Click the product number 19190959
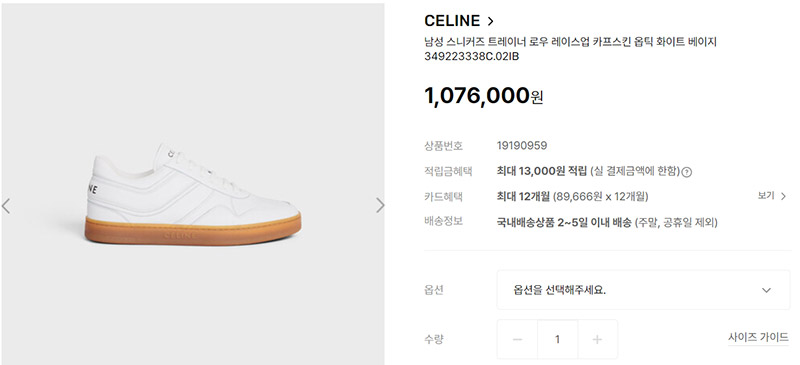The width and height of the screenshot is (800, 365). pyautogui.click(x=522, y=146)
